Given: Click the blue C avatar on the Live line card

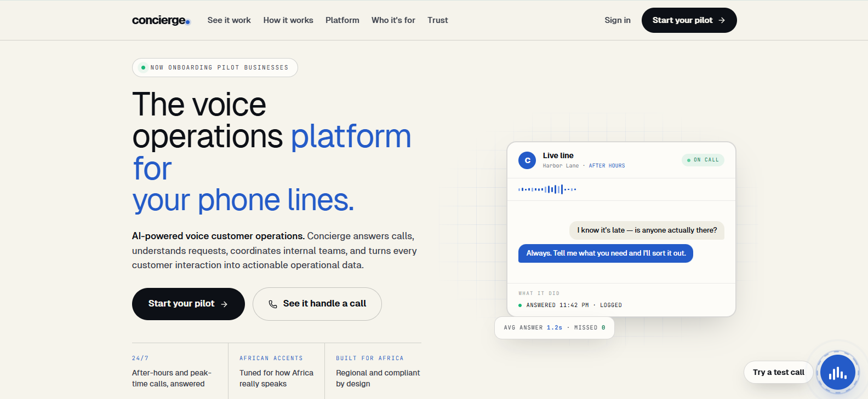Looking at the screenshot, I should pos(527,160).
